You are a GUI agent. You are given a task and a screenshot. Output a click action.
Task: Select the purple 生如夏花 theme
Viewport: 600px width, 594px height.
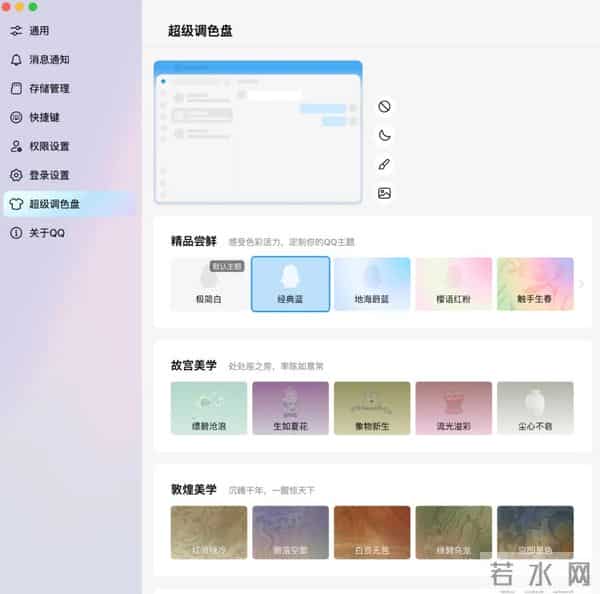coord(290,408)
